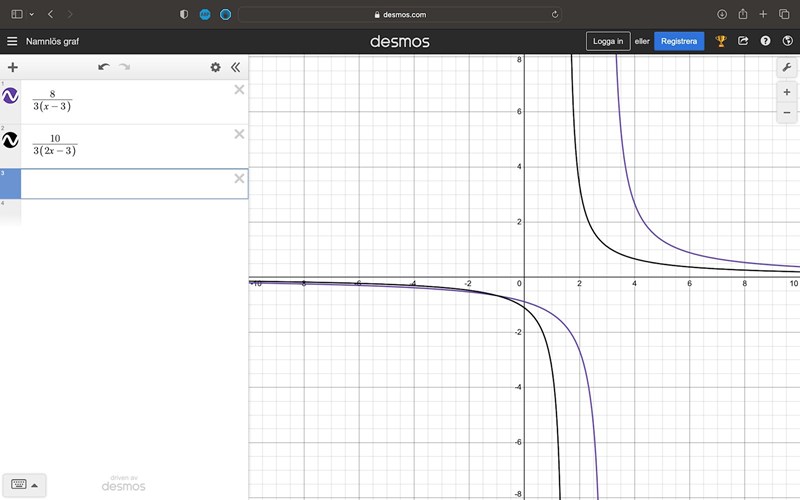
Task: Click the add item plus icon
Action: point(13,67)
